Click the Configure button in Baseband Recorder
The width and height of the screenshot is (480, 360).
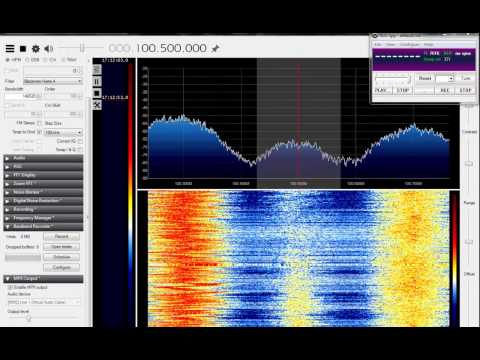62,267
